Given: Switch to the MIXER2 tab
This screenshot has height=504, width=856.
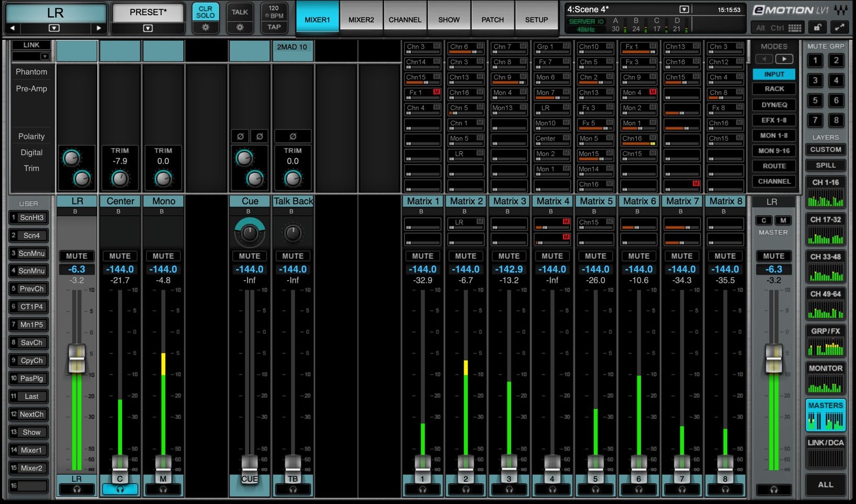Looking at the screenshot, I should pyautogui.click(x=361, y=19).
